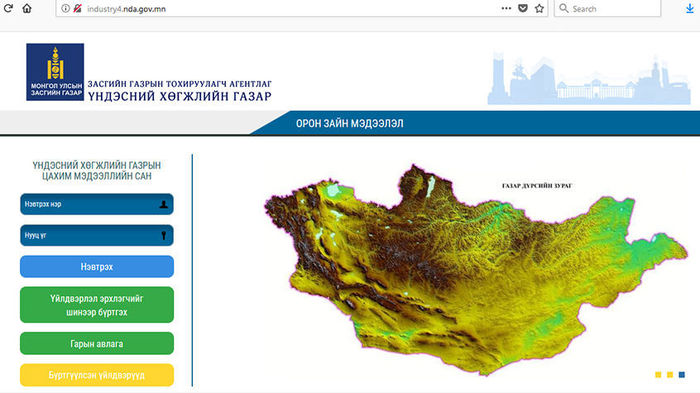
Task: Click the insecure connection padlock icon
Action: tap(77, 8)
